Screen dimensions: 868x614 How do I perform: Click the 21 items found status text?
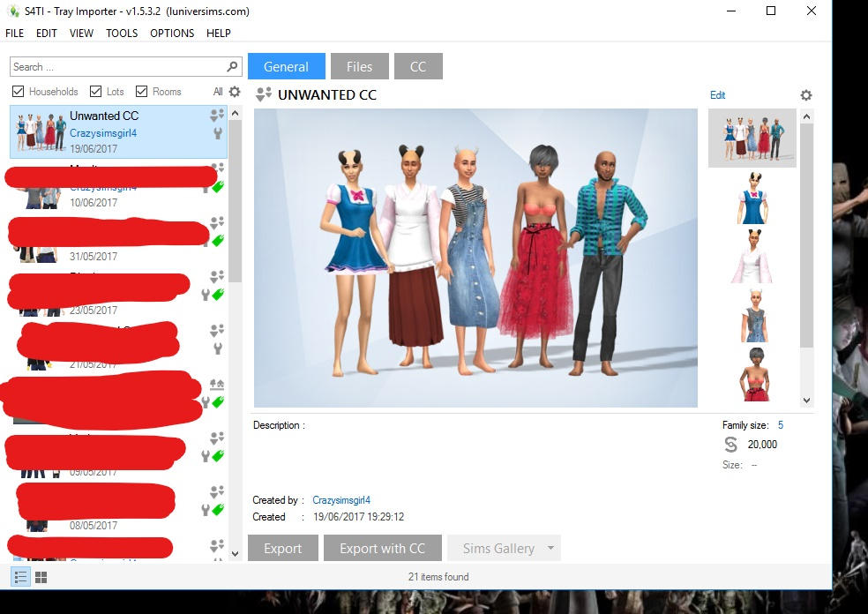coord(438,577)
